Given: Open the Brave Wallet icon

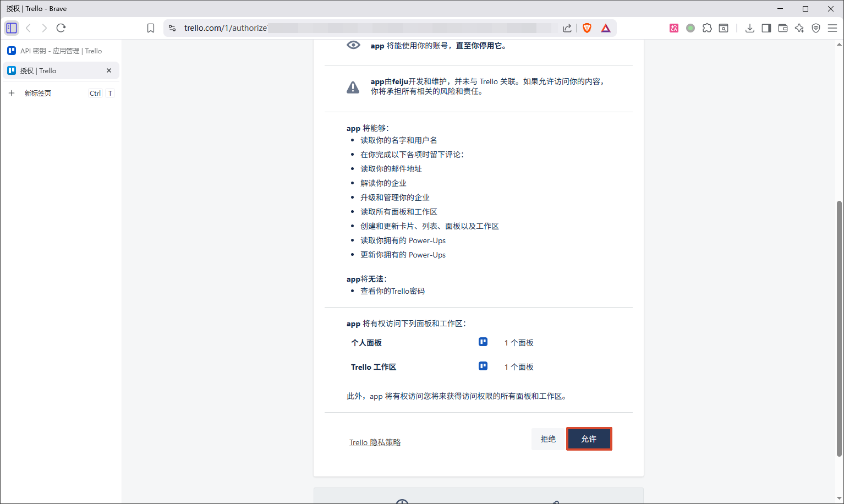Looking at the screenshot, I should [x=783, y=28].
